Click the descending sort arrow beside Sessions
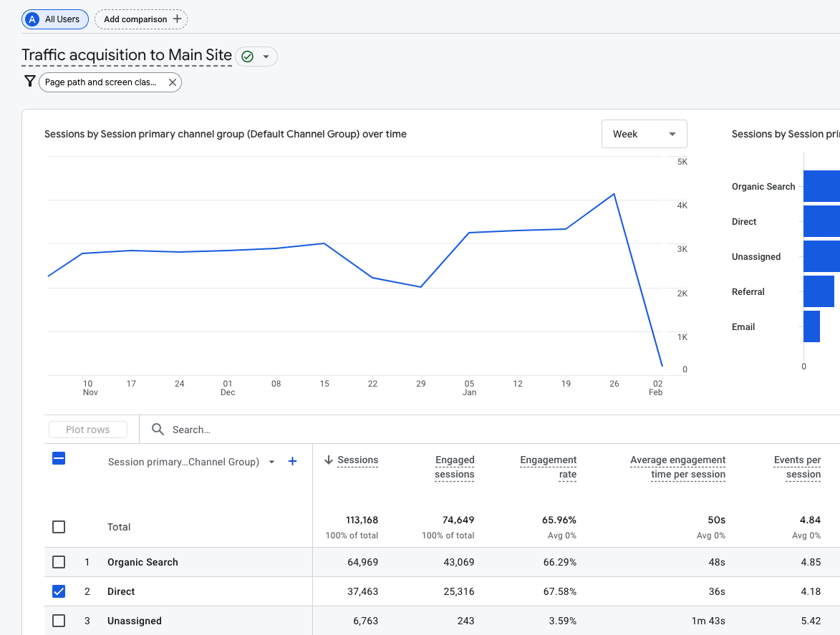Screen dimensions: 840x635 [329, 460]
